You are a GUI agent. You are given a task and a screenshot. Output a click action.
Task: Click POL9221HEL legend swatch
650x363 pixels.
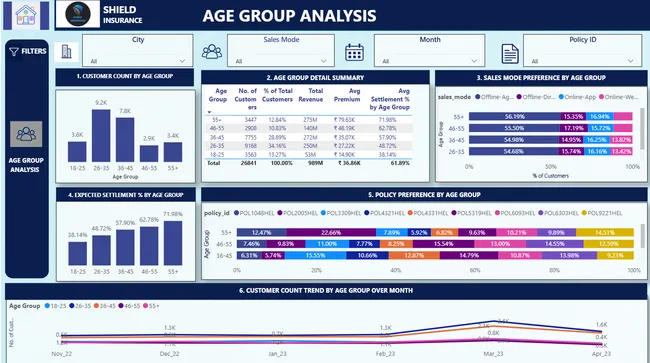tap(584, 213)
